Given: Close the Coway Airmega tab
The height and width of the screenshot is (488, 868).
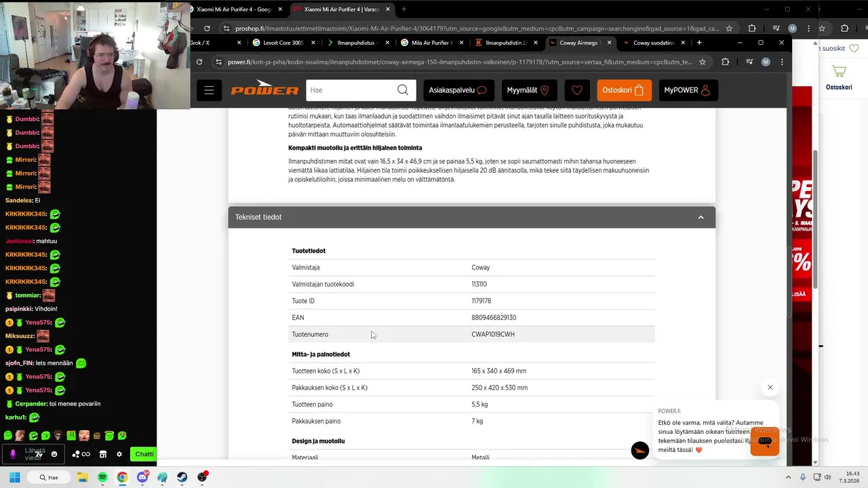Looking at the screenshot, I should coord(609,43).
